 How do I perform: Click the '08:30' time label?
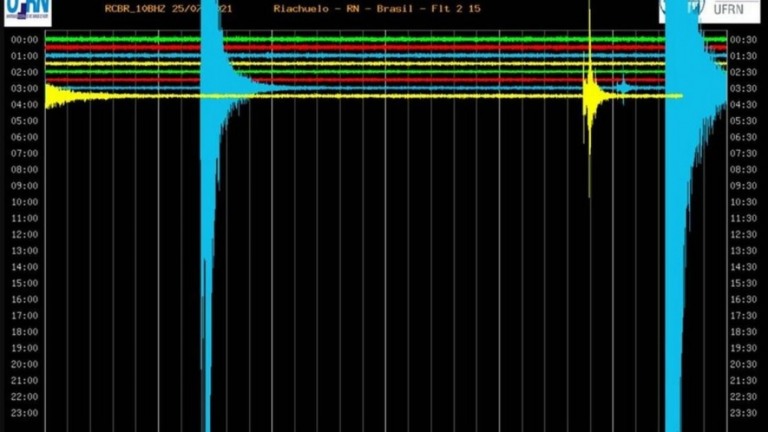[x=744, y=169]
